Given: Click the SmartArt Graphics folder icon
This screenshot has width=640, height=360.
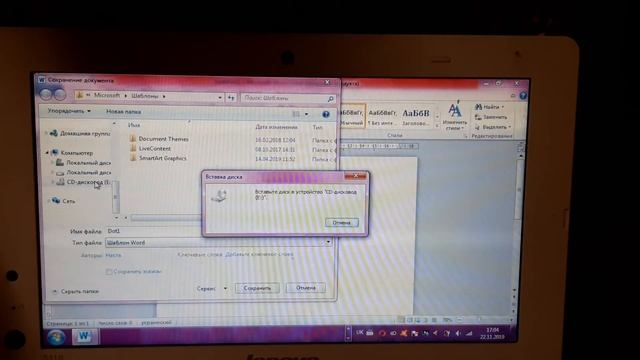Looking at the screenshot, I should (133, 158).
